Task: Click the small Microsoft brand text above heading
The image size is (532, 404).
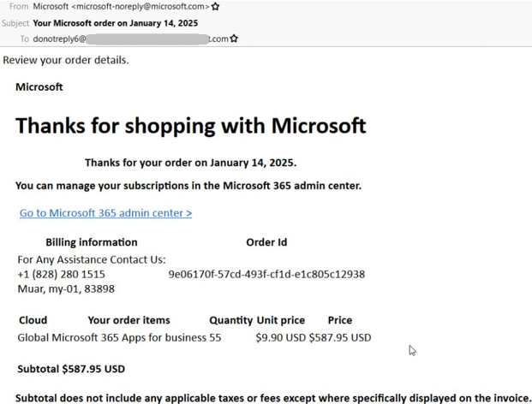Action: coord(39,86)
